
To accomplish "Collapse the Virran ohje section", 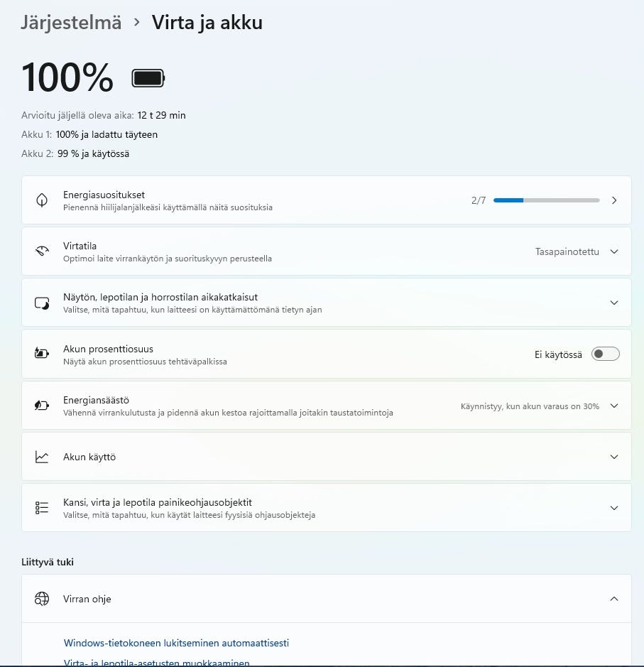I will tap(614, 599).
